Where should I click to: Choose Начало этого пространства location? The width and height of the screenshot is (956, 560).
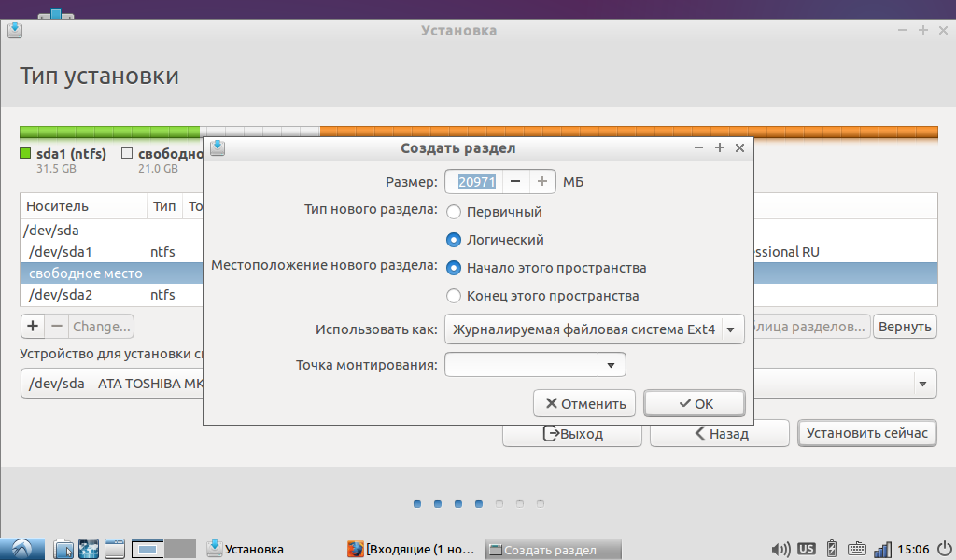(546, 268)
